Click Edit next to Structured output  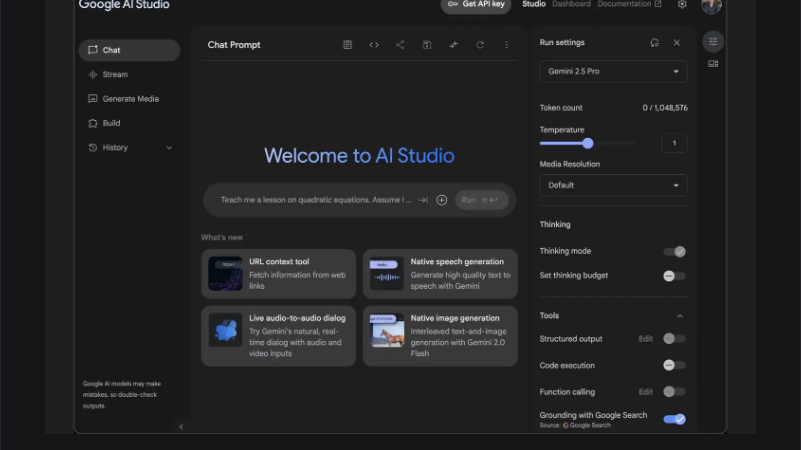pos(646,339)
